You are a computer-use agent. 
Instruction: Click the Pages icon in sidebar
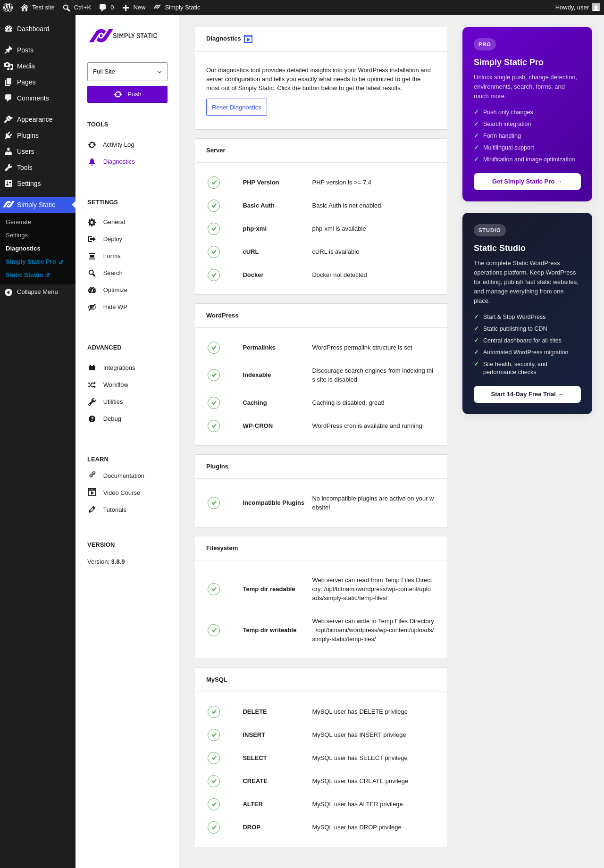pos(8,82)
